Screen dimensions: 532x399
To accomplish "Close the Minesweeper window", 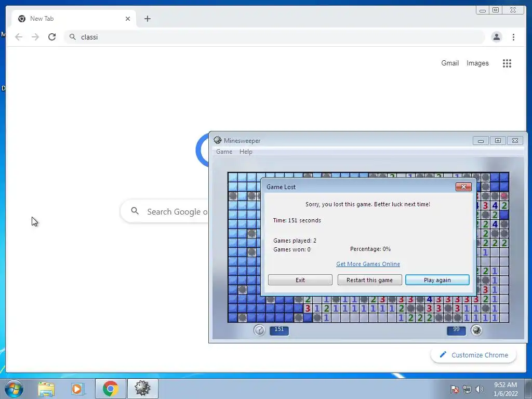I will [x=515, y=140].
